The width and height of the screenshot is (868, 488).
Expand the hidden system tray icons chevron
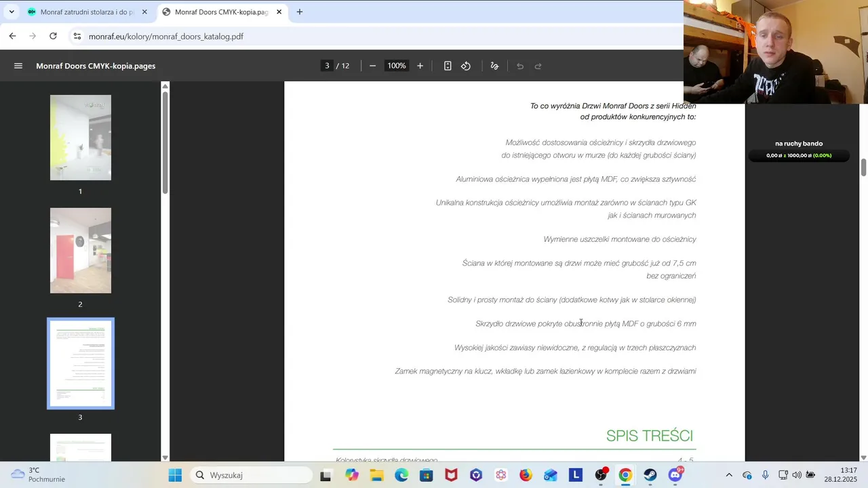pyautogui.click(x=729, y=475)
